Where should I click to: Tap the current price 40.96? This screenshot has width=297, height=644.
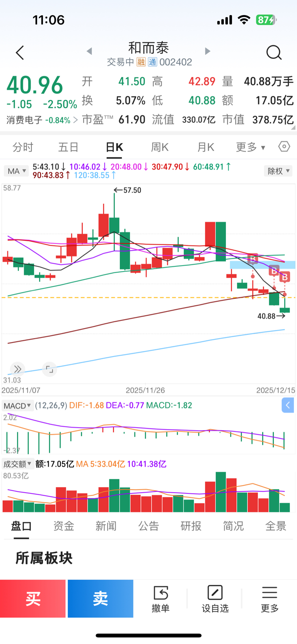click(35, 85)
